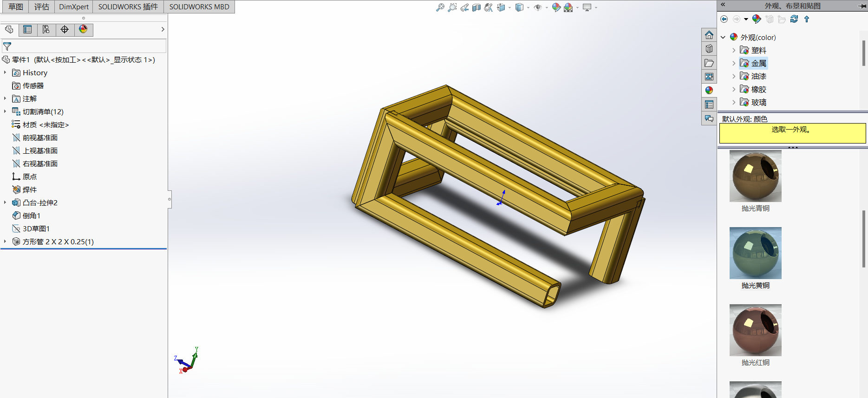The height and width of the screenshot is (398, 868).
Task: Open the SOLIDWORKS Forum tab
Action: pyautogui.click(x=709, y=118)
